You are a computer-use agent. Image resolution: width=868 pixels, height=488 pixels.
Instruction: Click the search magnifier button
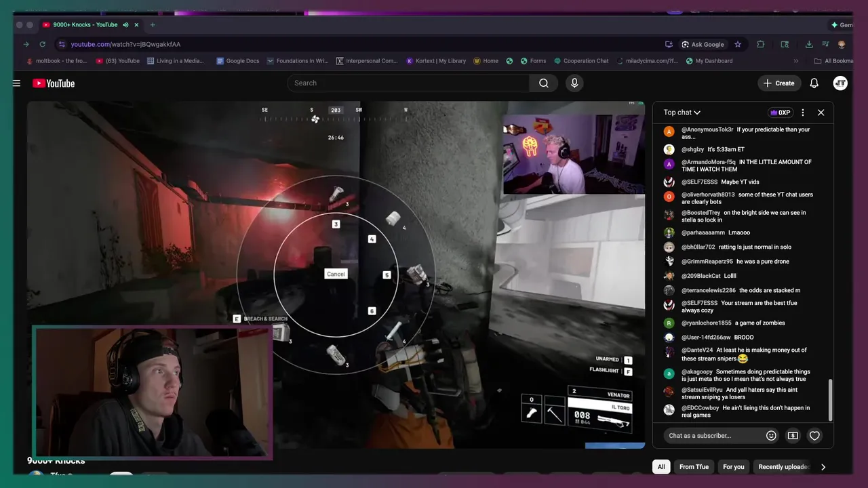544,83
